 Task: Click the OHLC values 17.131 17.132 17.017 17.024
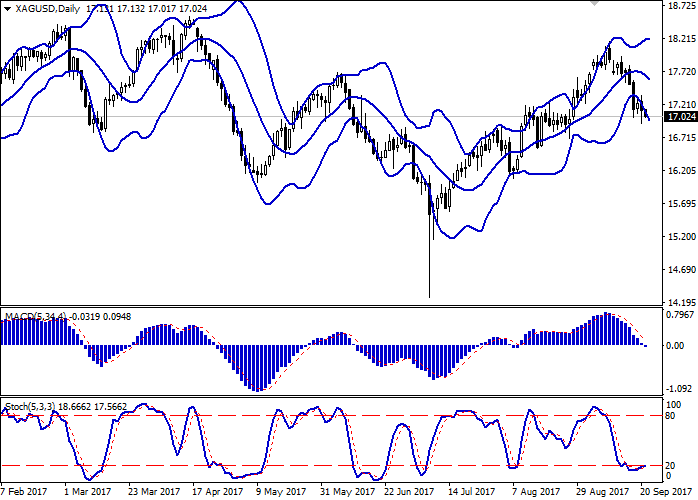146,9
